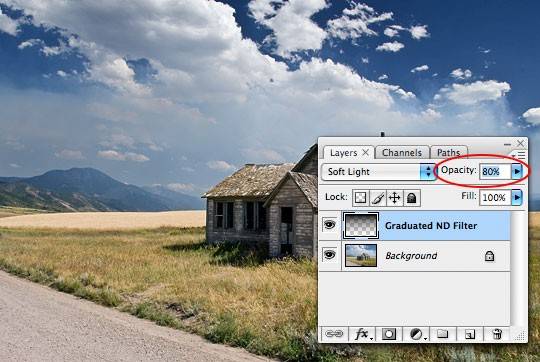Create a new layer group folder

[x=443, y=334]
